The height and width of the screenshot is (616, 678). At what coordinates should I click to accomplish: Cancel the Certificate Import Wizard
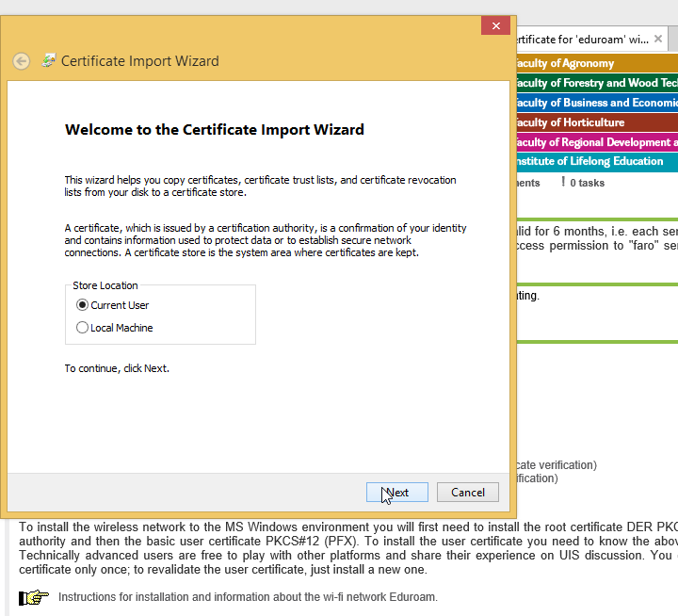467,493
